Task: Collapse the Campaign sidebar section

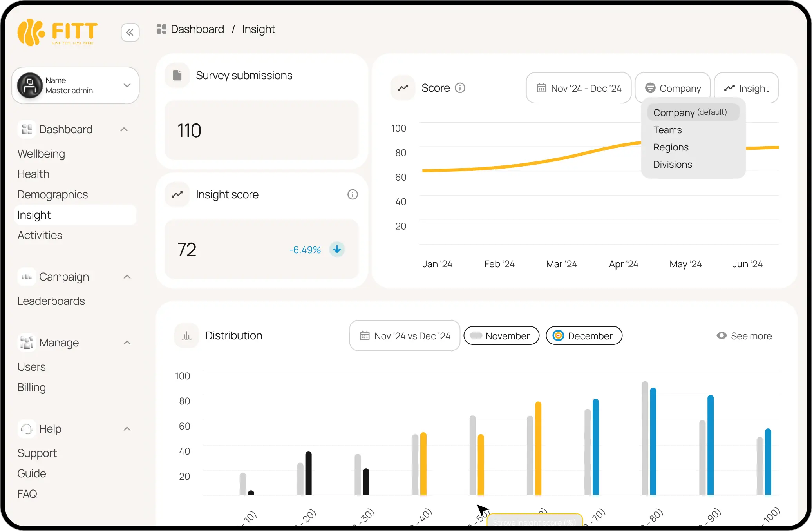Action: click(127, 277)
